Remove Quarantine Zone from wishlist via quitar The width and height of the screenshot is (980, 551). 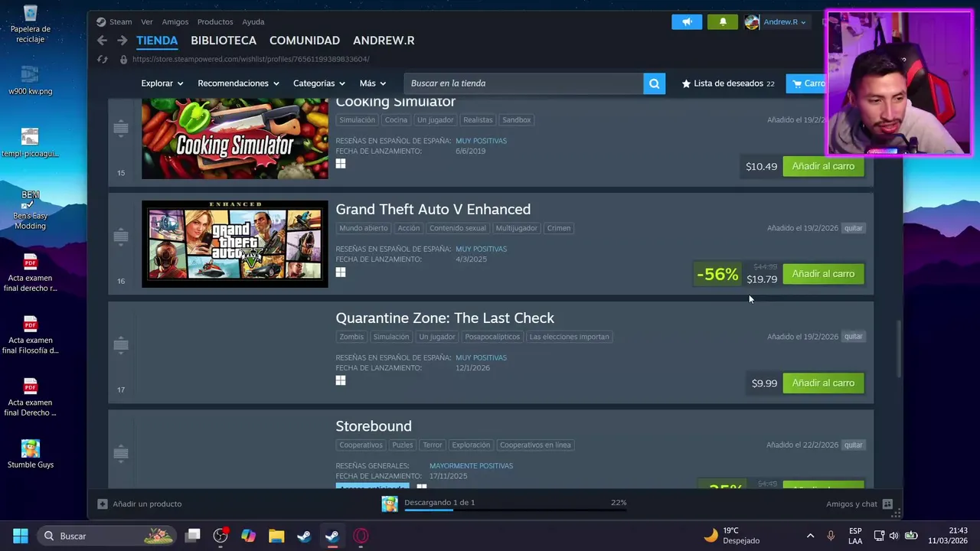coord(853,337)
